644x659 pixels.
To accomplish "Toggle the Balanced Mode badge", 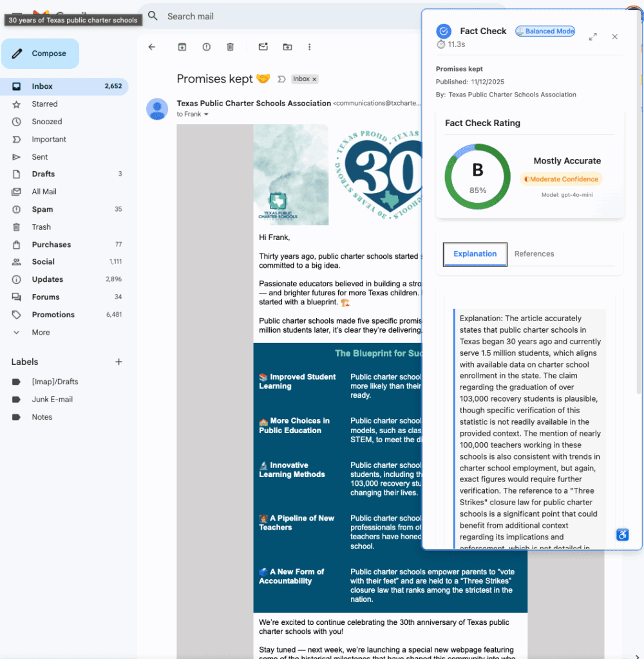I will pyautogui.click(x=545, y=31).
